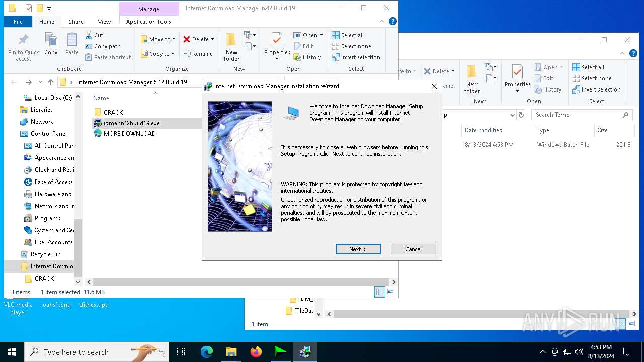Screen dimensions: 644x362
Task: Close the IDM Installation Wizard dialog
Action: (x=434, y=86)
